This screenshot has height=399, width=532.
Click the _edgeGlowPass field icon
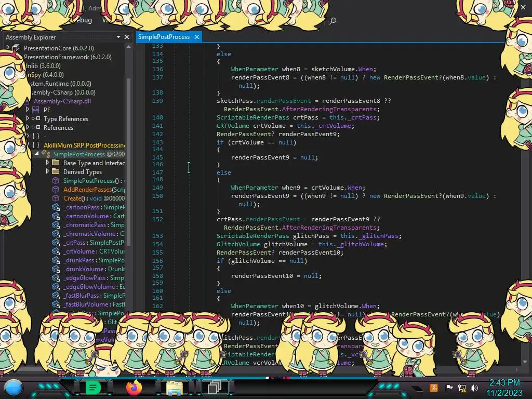pyautogui.click(x=56, y=278)
